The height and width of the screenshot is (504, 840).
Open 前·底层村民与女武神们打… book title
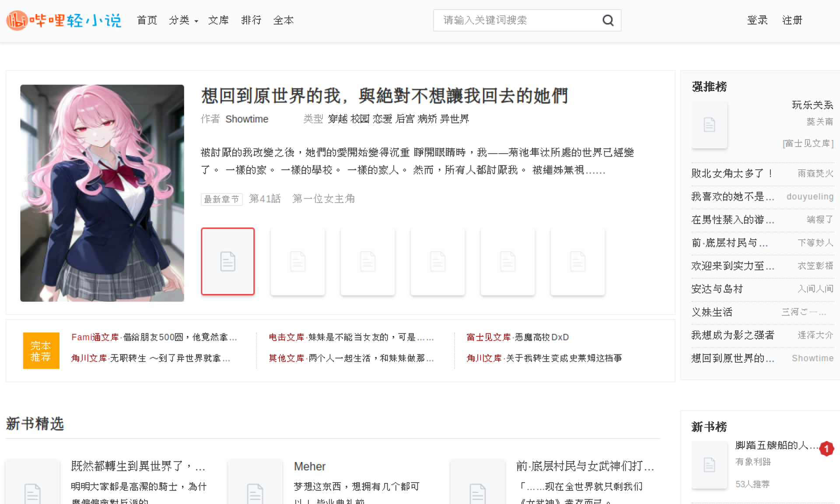(585, 466)
